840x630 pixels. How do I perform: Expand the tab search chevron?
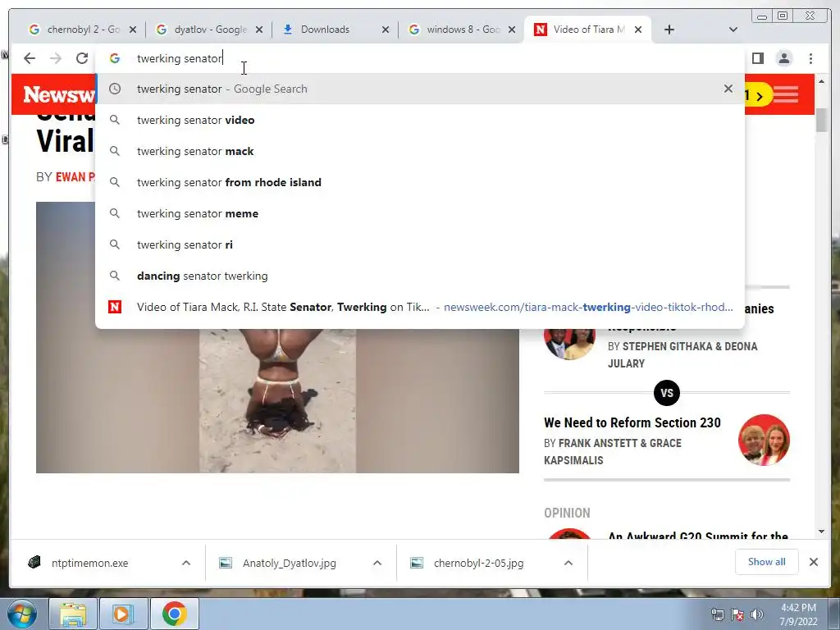click(x=733, y=30)
